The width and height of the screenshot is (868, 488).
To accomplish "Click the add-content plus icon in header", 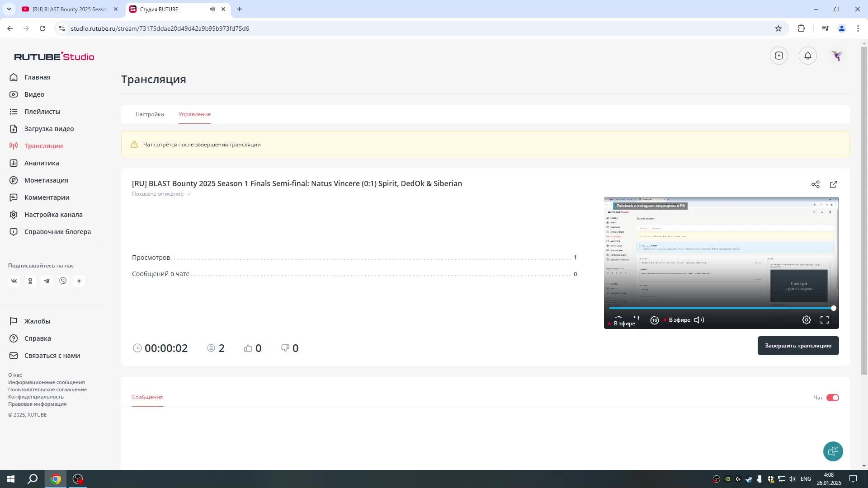I will click(x=779, y=56).
